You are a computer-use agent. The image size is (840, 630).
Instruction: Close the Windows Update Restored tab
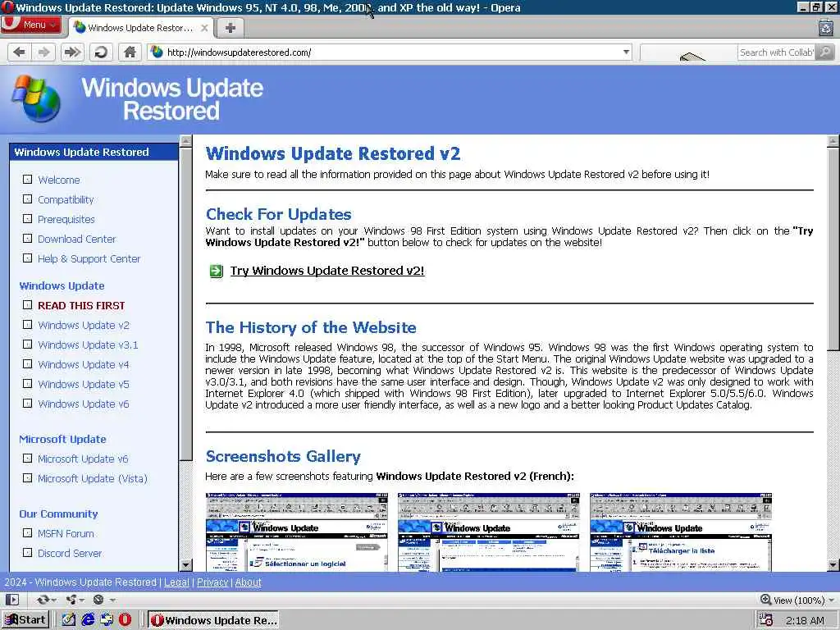coord(204,28)
